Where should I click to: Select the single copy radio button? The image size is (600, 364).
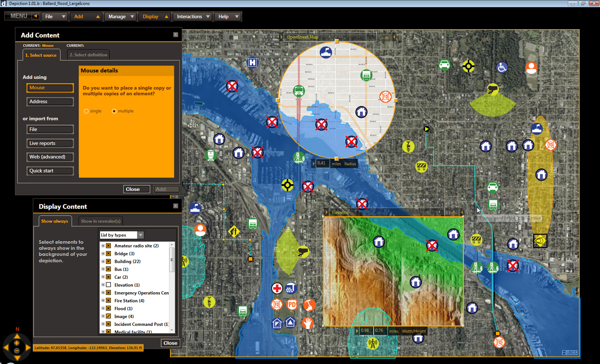tap(86, 111)
